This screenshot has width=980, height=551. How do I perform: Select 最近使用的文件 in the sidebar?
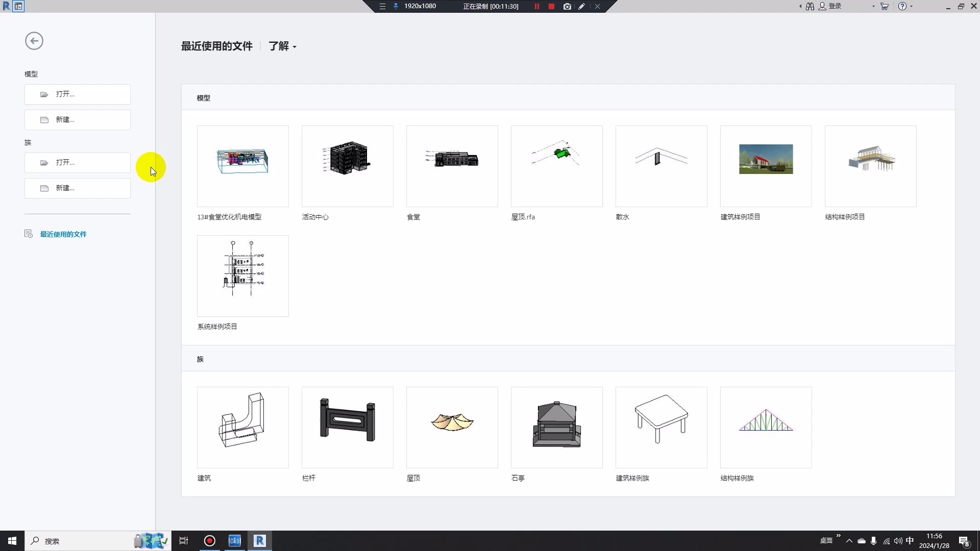point(63,234)
